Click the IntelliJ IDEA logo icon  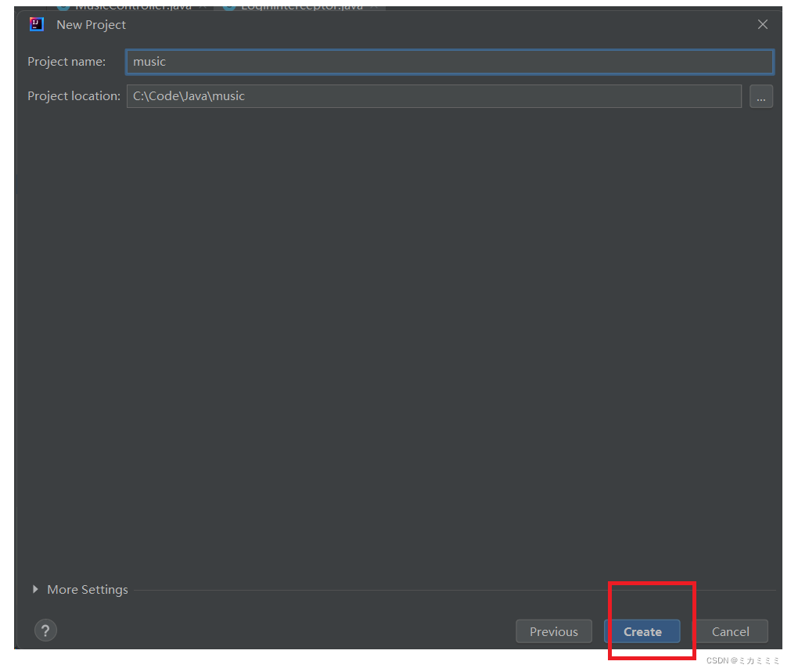pyautogui.click(x=36, y=24)
